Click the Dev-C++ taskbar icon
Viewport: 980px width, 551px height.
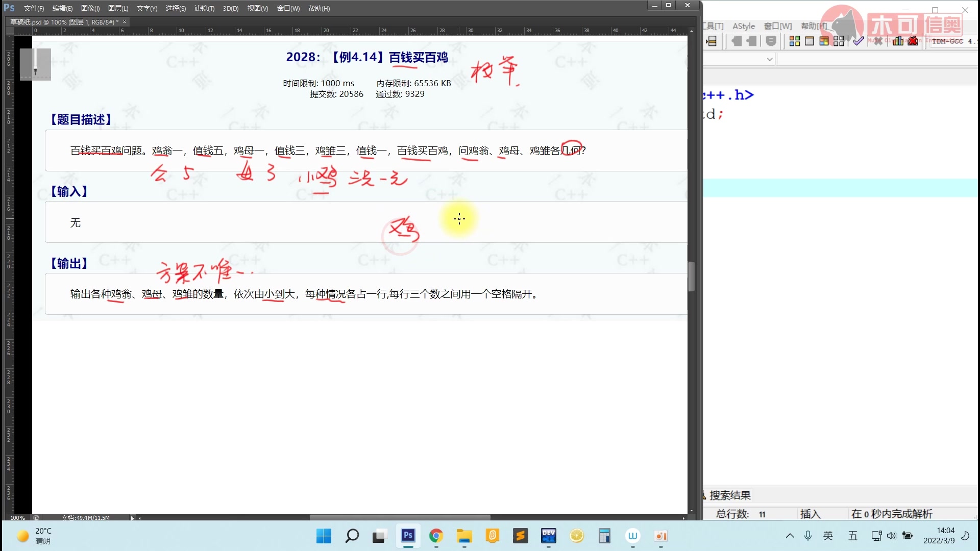pyautogui.click(x=549, y=536)
